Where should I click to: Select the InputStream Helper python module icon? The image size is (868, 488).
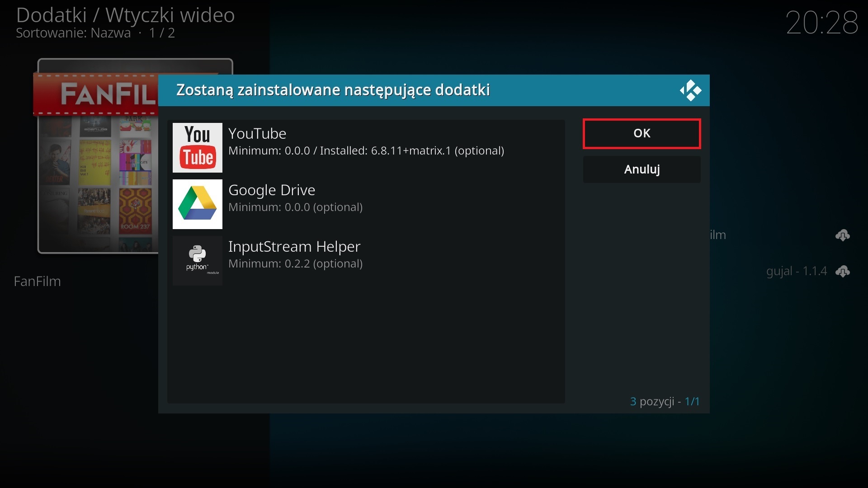(x=197, y=260)
